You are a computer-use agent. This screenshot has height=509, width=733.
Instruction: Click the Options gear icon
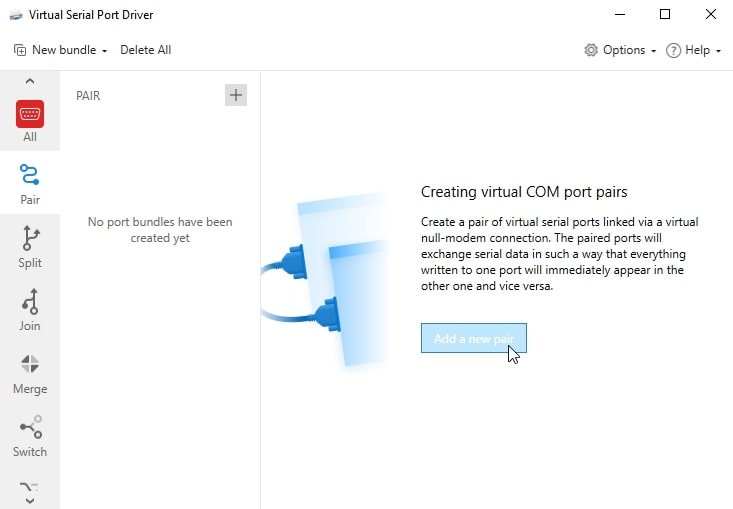tap(591, 50)
